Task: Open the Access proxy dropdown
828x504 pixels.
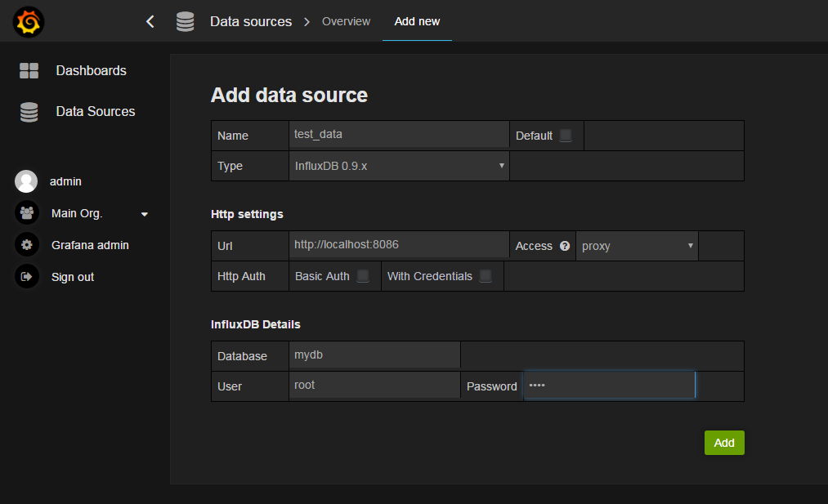Action: pos(637,246)
